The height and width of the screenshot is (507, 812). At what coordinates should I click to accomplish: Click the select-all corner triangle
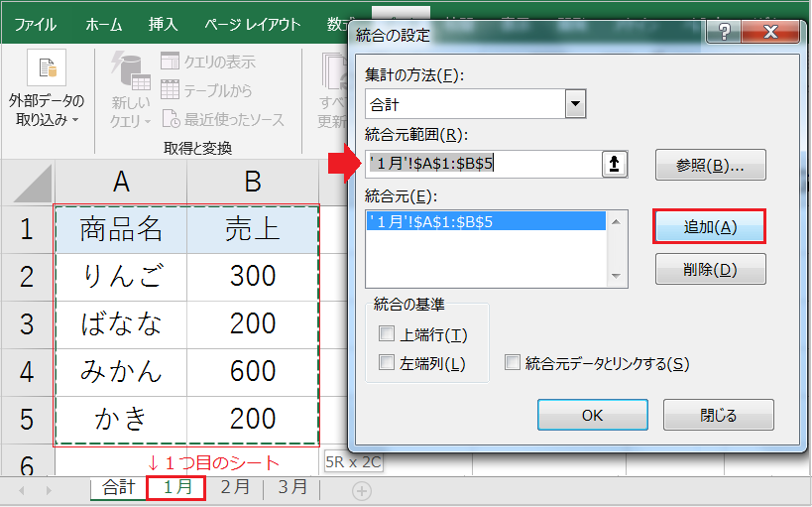33,183
